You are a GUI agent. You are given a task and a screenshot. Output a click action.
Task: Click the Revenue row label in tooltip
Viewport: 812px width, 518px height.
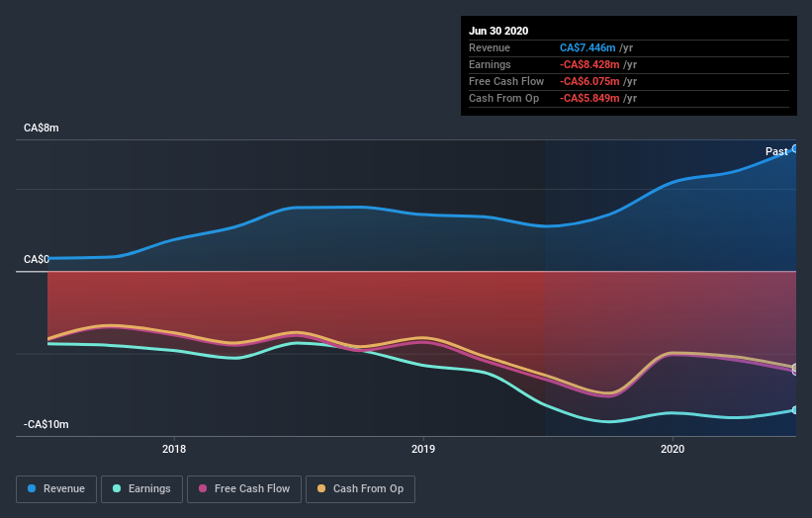tap(490, 47)
